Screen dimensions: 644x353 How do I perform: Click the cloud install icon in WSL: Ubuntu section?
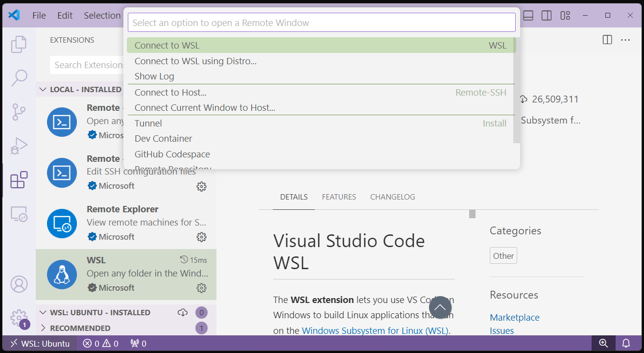click(x=183, y=312)
